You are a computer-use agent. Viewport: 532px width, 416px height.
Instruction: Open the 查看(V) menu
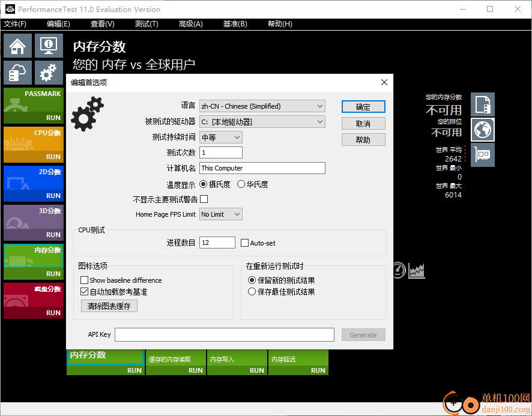pos(103,24)
